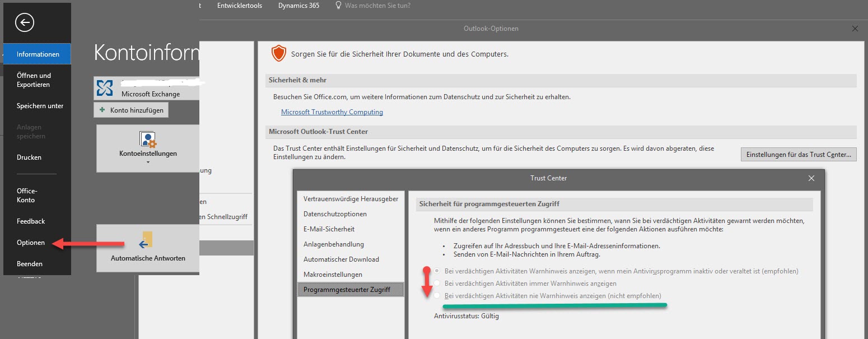Open the 'Microsoft Trustworthy Computing' link
This screenshot has height=339, width=868.
pyautogui.click(x=332, y=112)
